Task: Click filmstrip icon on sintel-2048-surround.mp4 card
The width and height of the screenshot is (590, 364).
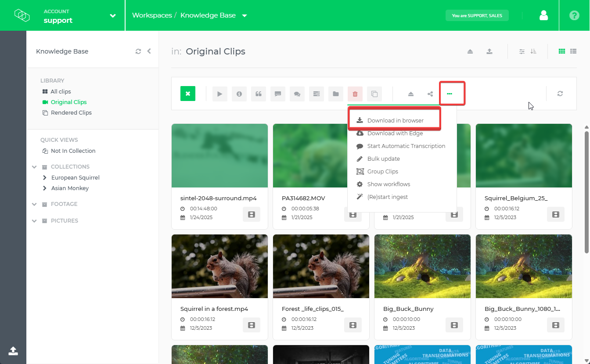Action: pyautogui.click(x=252, y=214)
